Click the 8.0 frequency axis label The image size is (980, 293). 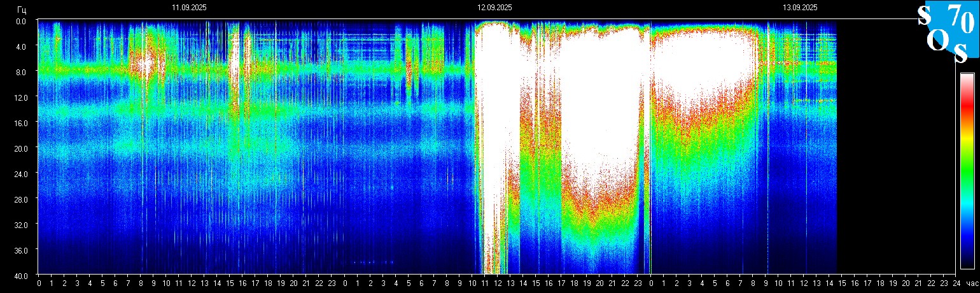click(x=21, y=72)
